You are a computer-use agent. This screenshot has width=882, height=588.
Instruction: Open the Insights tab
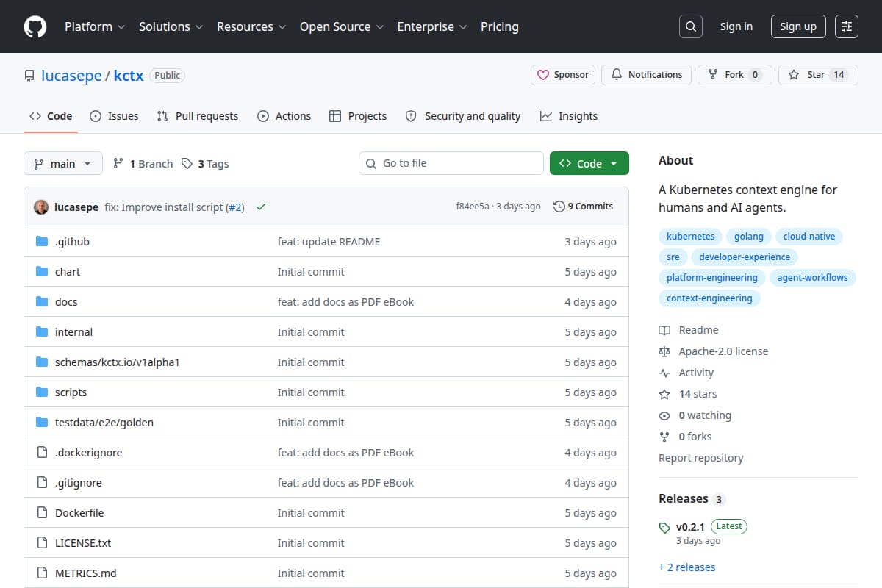pos(569,116)
